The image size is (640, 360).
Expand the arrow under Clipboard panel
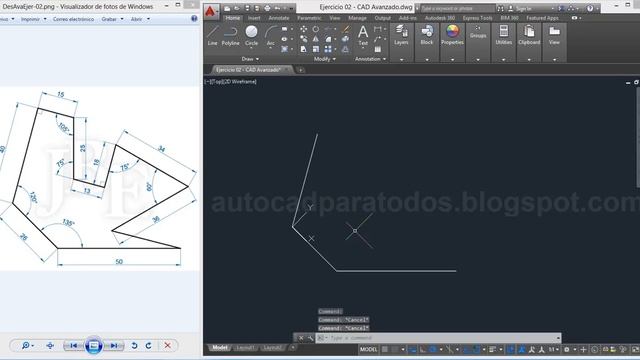(x=529, y=60)
